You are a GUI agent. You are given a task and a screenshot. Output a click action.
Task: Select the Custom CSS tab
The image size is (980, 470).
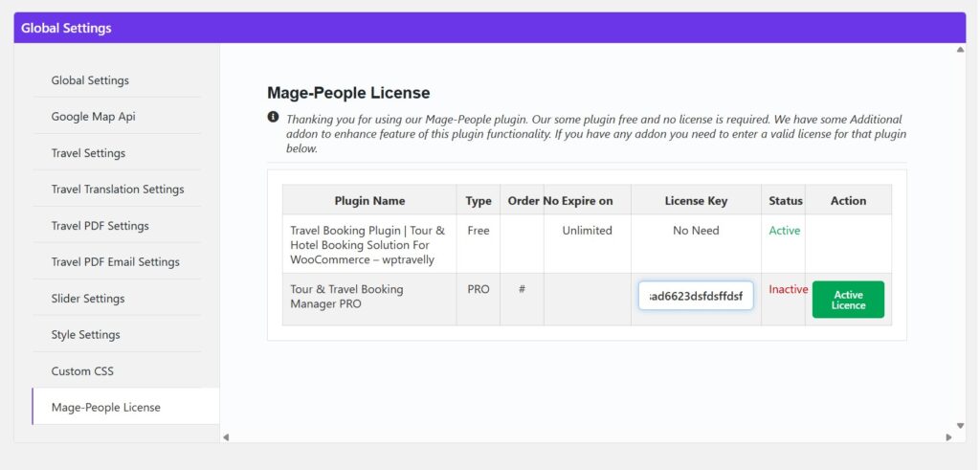(x=117, y=370)
